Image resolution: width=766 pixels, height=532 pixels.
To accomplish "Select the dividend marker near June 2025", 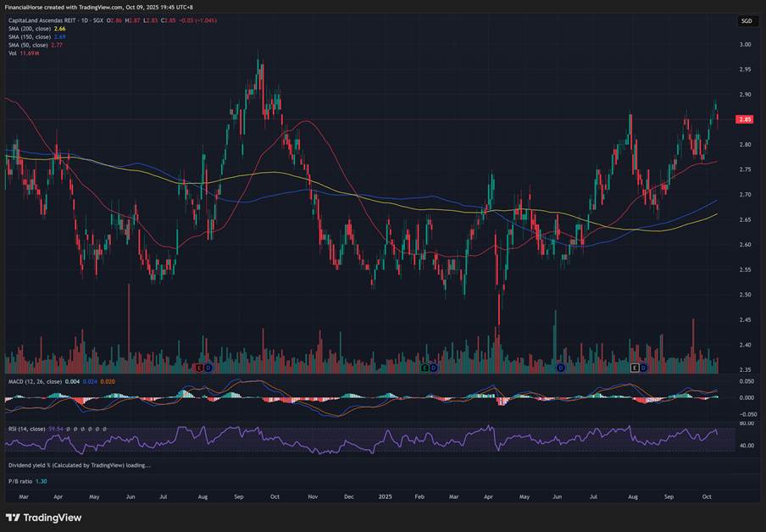I will point(560,369).
